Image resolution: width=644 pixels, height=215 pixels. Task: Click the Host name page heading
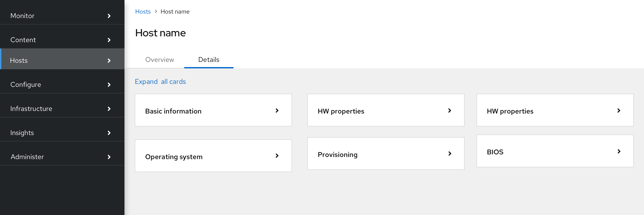pyautogui.click(x=160, y=33)
